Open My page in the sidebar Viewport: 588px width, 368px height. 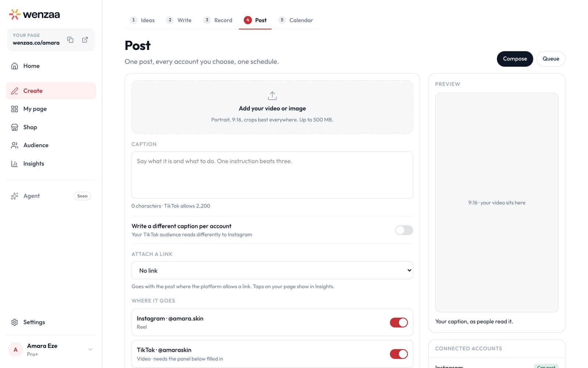(51, 109)
